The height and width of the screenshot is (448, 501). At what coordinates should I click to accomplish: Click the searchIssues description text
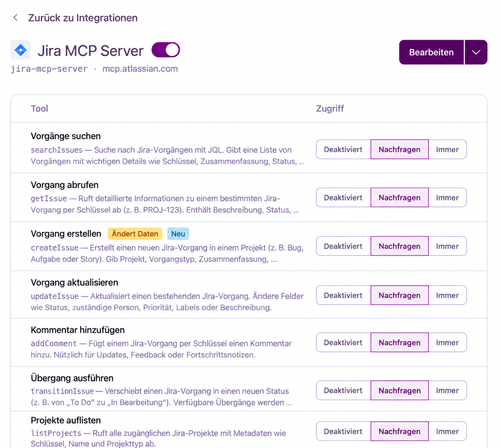point(167,155)
